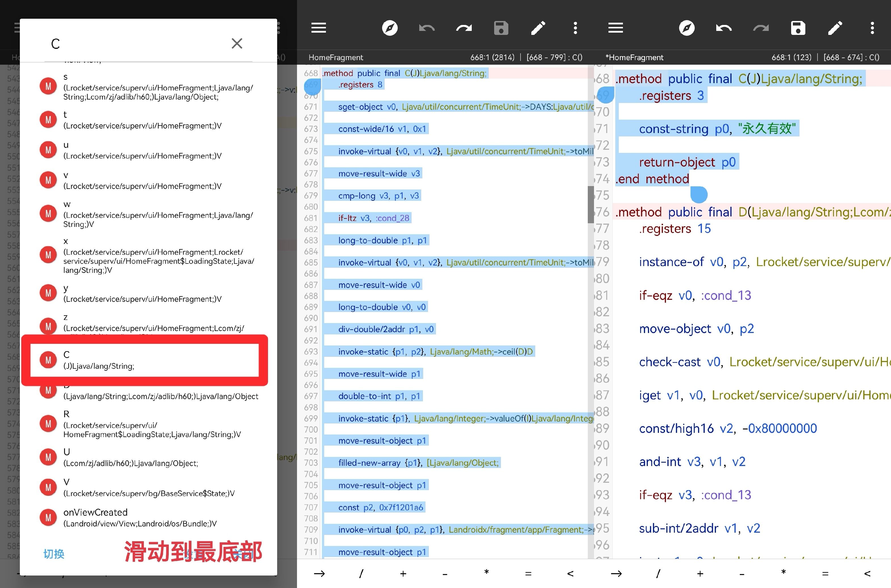Open compass navigation in right editor
Viewport: 891px width, 588px height.
pos(687,28)
